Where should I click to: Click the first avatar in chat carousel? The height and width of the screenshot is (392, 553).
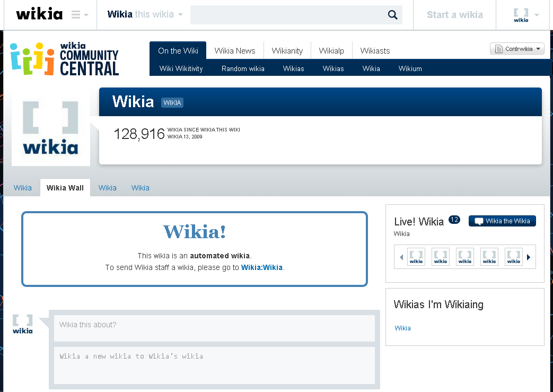[416, 257]
